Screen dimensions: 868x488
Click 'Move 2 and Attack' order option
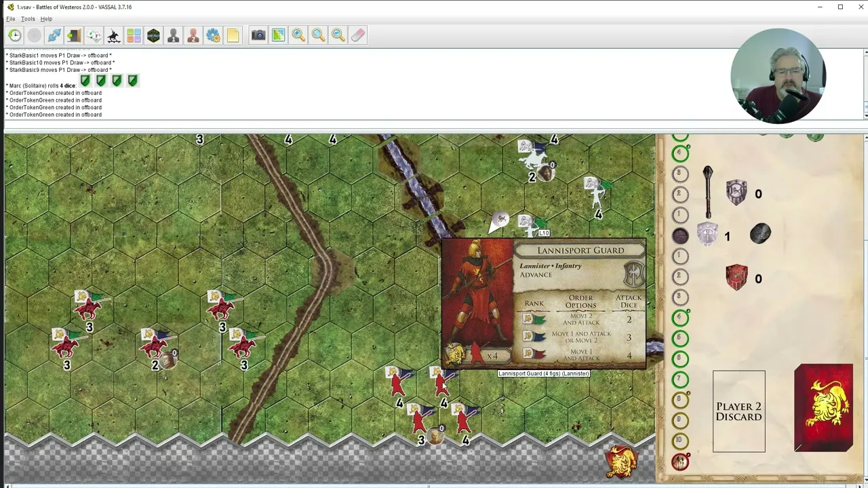581,319
